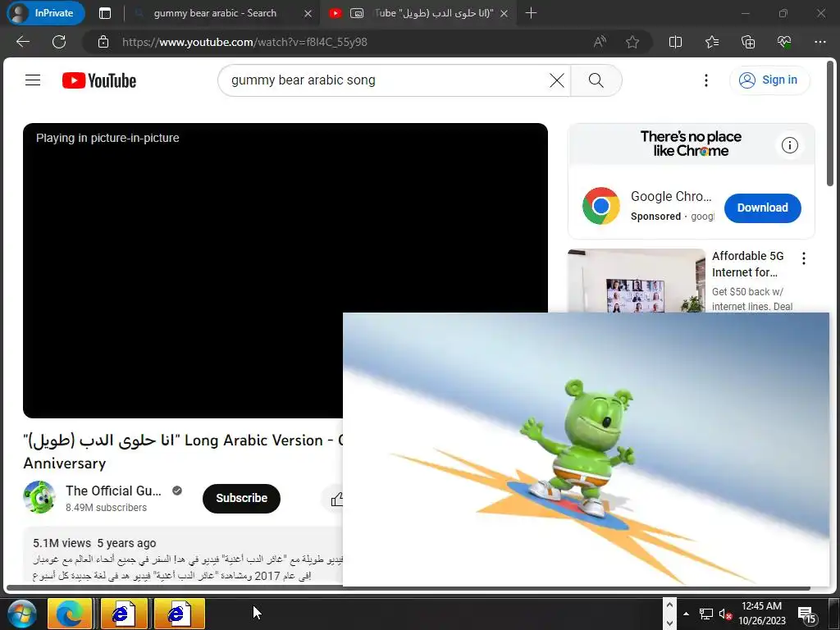Open the network status tray icon
This screenshot has width=840, height=630.
click(706, 614)
